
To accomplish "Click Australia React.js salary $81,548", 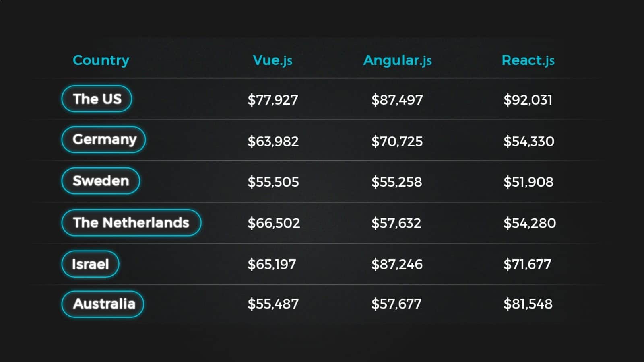I will pyautogui.click(x=528, y=304).
